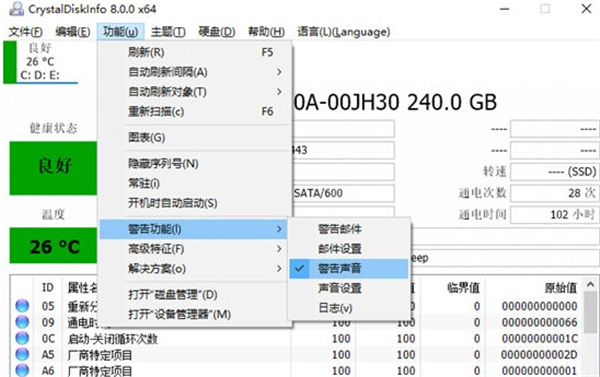Click the 通电次数 value field 28 次
This screenshot has width=600, height=377.
click(x=554, y=193)
